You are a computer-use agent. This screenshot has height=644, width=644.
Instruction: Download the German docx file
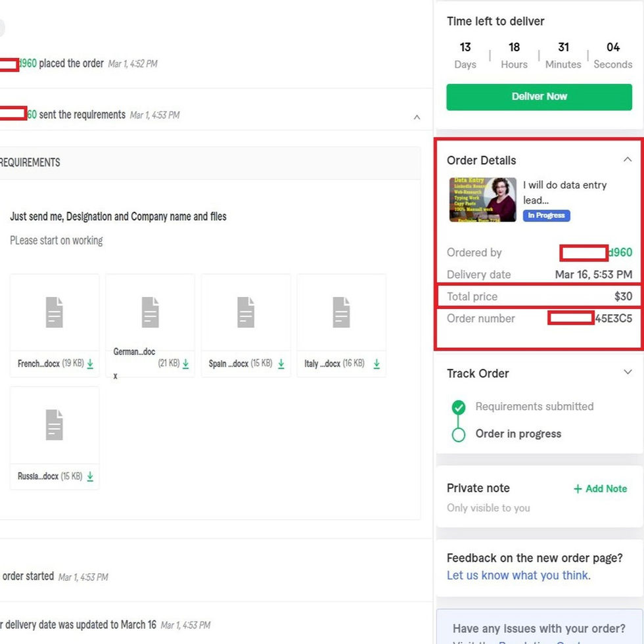185,363
